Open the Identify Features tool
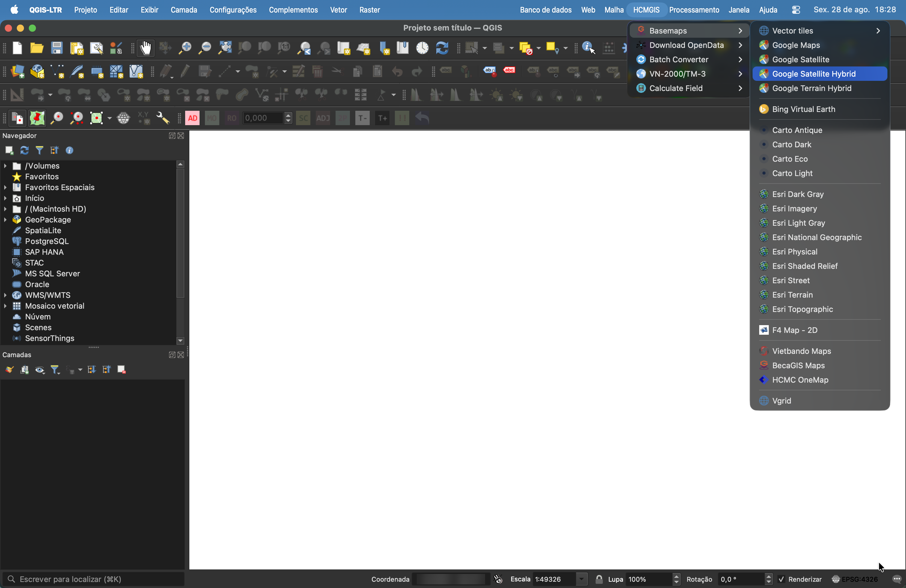906x588 pixels. pos(588,48)
